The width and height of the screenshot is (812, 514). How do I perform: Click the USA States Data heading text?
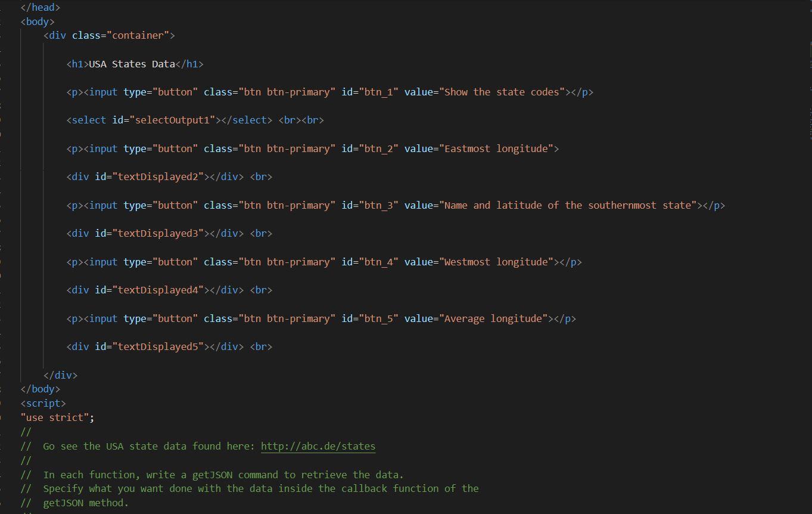(x=132, y=64)
